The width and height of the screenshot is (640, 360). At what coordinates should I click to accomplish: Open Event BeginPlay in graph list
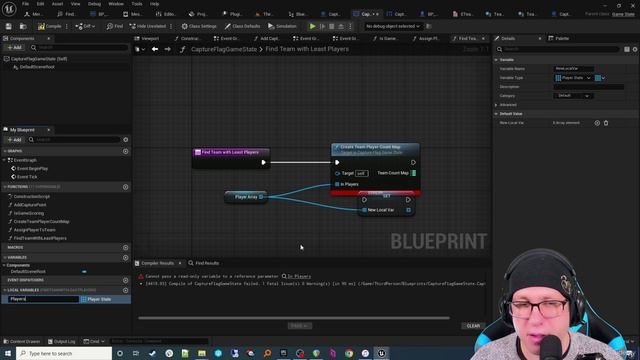pyautogui.click(x=32, y=169)
